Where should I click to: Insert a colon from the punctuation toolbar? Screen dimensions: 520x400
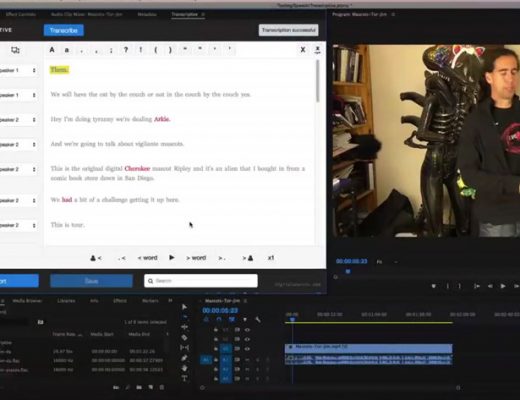111,50
